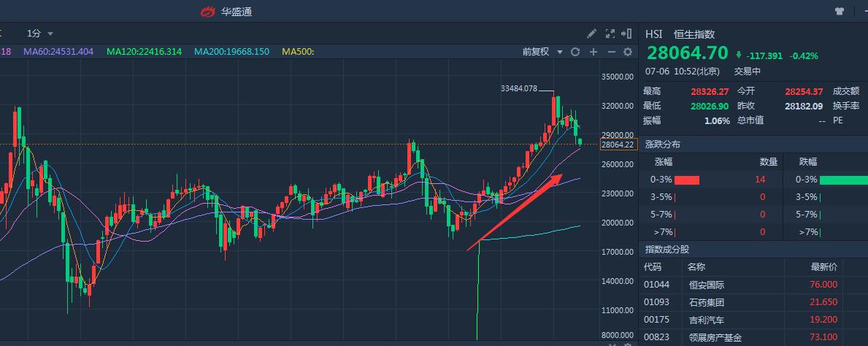Click the 数量 column header
Image resolution: width=868 pixels, height=346 pixels.
[x=769, y=162]
